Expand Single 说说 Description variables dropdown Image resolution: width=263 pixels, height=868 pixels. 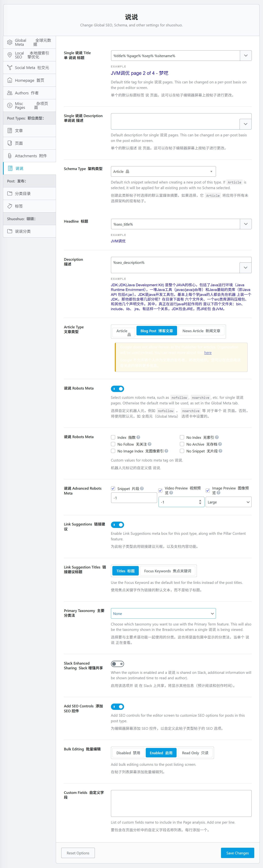tap(246, 124)
